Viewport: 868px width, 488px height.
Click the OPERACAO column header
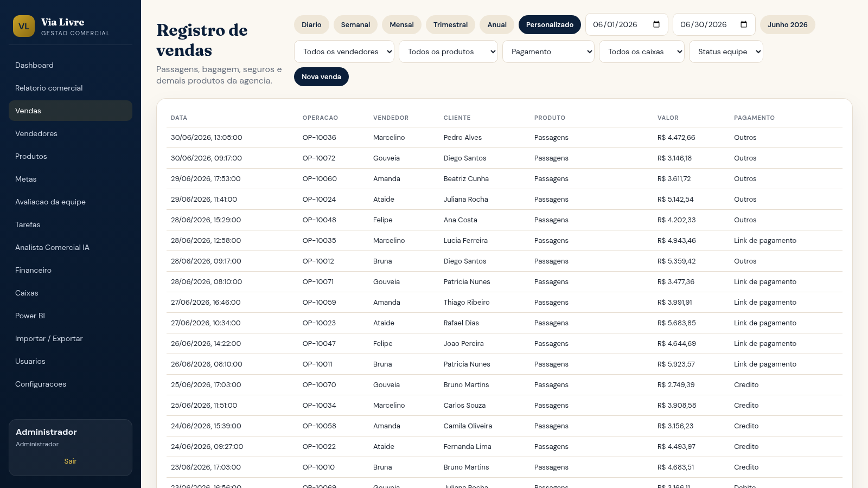[x=320, y=118]
